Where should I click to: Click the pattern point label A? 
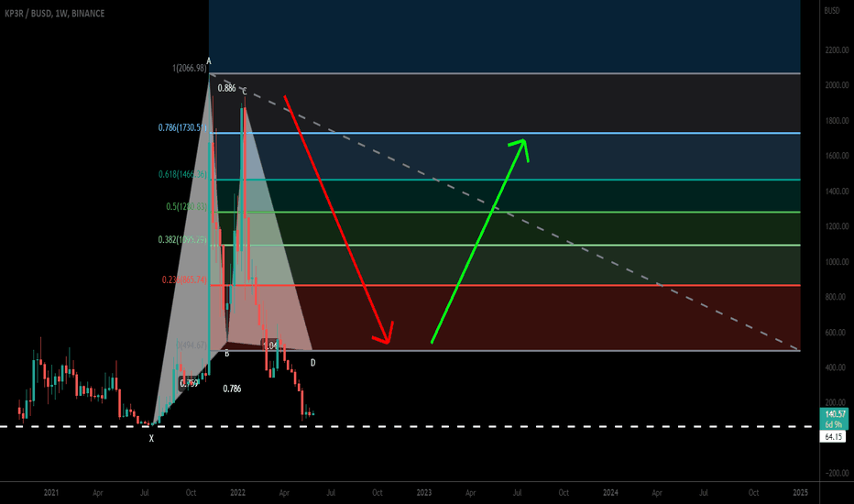(x=209, y=61)
